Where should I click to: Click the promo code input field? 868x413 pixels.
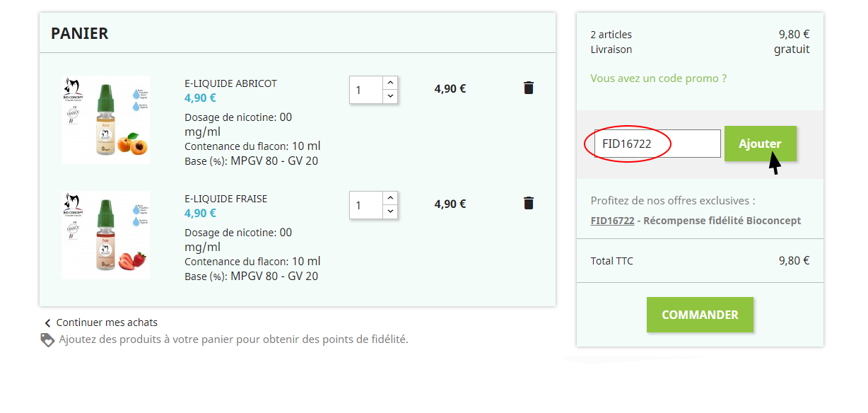pyautogui.click(x=657, y=144)
